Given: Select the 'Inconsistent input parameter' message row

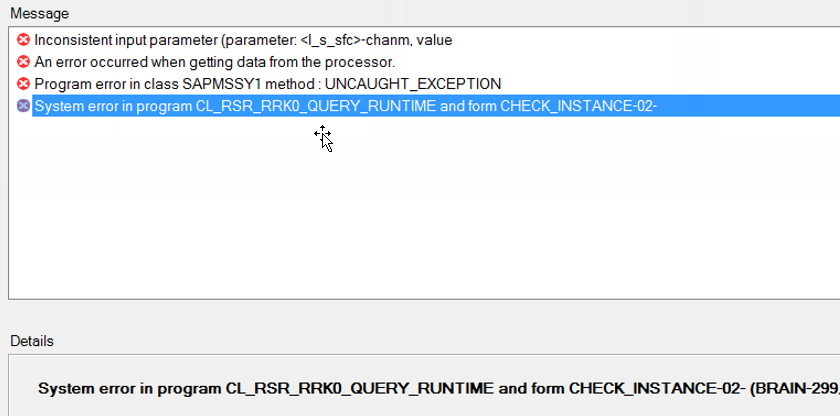Looking at the screenshot, I should coord(243,40).
